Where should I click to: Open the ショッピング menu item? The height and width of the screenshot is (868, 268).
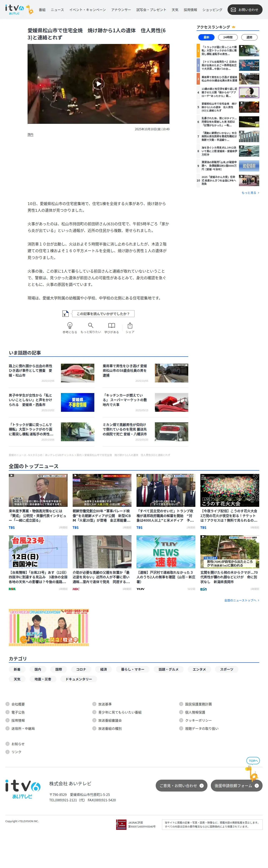coord(212,10)
